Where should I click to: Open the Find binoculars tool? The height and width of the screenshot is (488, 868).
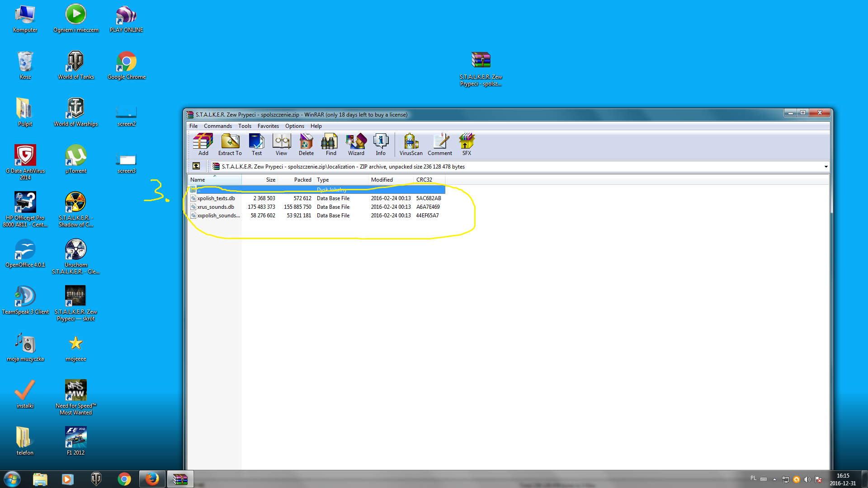point(330,144)
